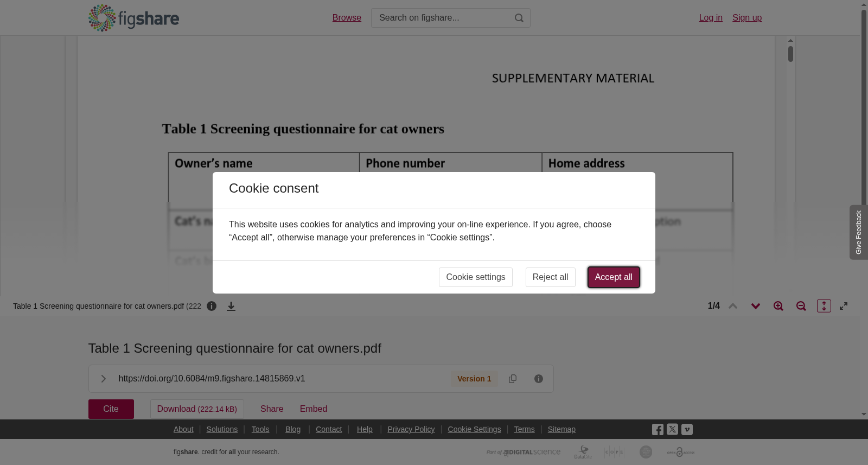Toggle fit-to-height view icon
This screenshot has height=465, width=868.
[x=824, y=306]
